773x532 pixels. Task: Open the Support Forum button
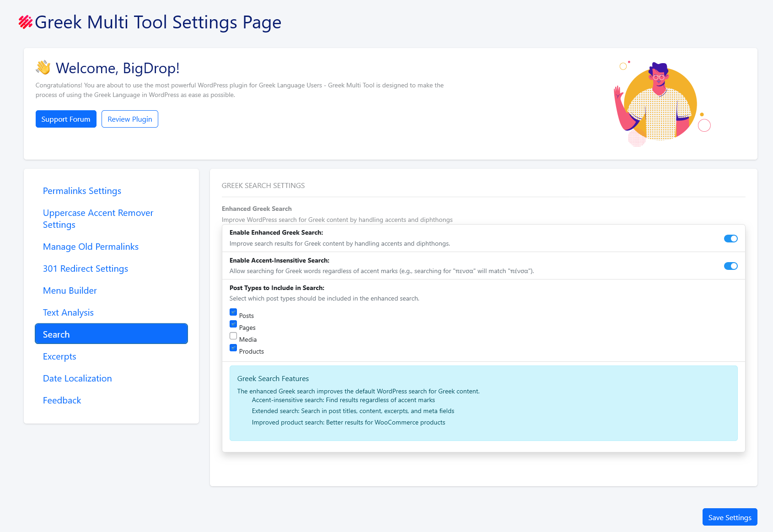(x=66, y=119)
